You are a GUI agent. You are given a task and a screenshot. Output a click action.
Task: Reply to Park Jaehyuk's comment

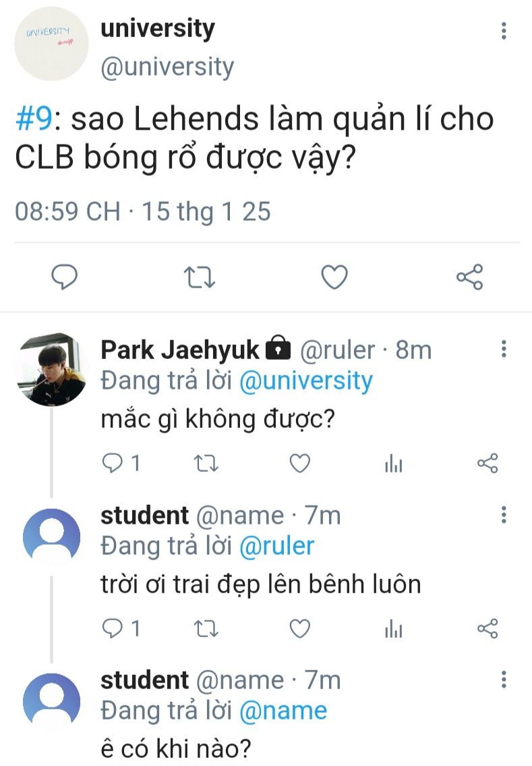[x=111, y=463]
